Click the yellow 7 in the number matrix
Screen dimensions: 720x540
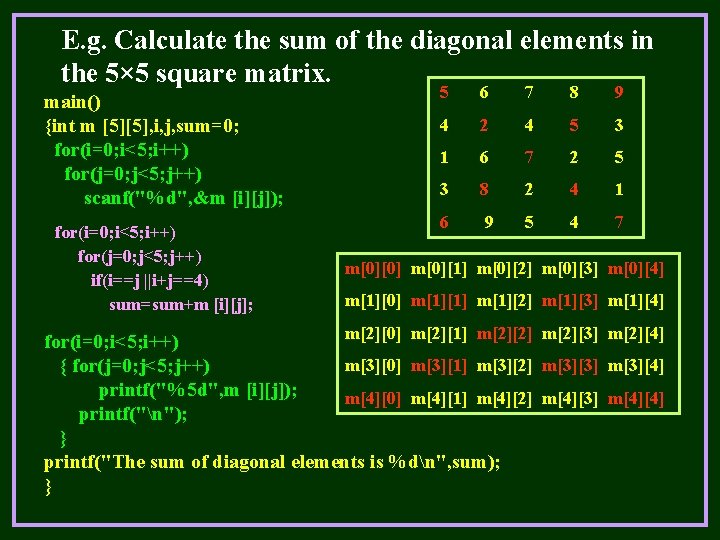tap(529, 92)
